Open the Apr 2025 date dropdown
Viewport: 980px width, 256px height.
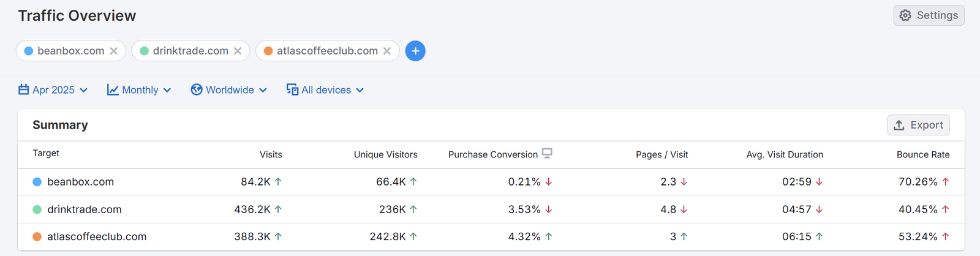tap(53, 90)
